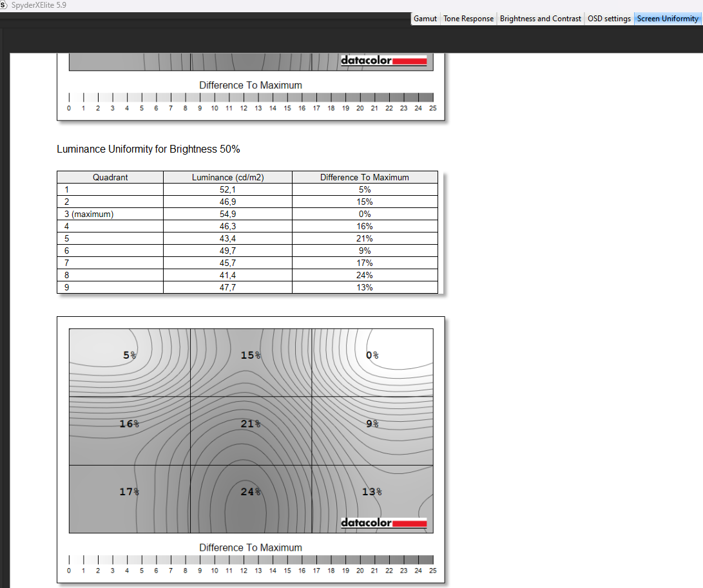Click the 25 mark on the lower grayscale legend
This screenshot has height=588, width=703.
click(x=432, y=571)
